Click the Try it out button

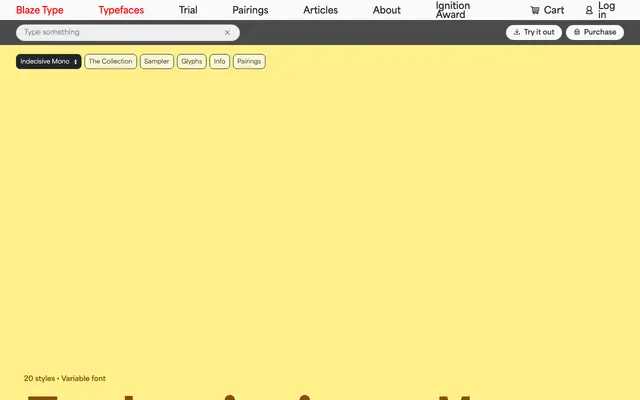pyautogui.click(x=533, y=32)
